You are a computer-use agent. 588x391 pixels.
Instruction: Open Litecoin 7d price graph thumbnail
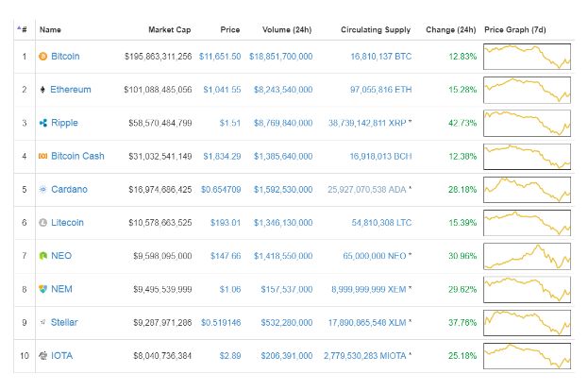click(x=527, y=223)
